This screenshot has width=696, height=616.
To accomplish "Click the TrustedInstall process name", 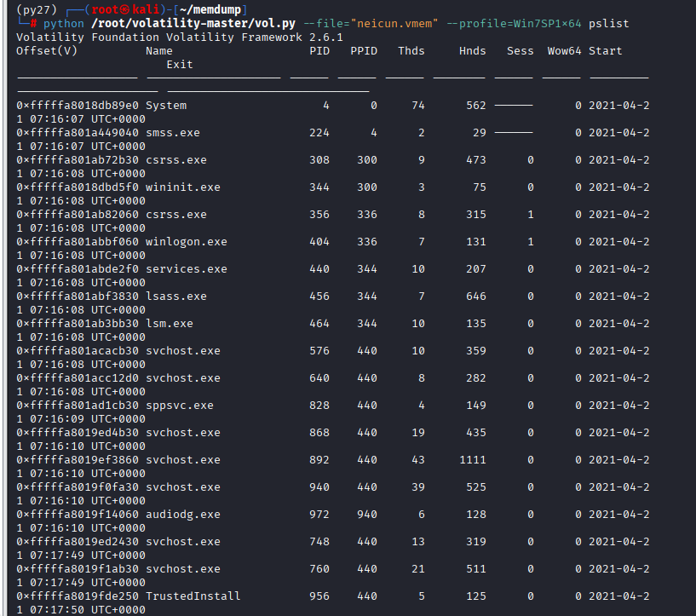I will (x=193, y=596).
